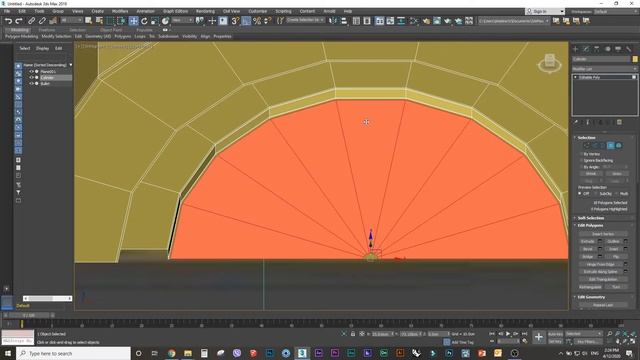Select the Select and Link tool
Image resolution: width=640 pixels, height=360 pixels.
31,21
